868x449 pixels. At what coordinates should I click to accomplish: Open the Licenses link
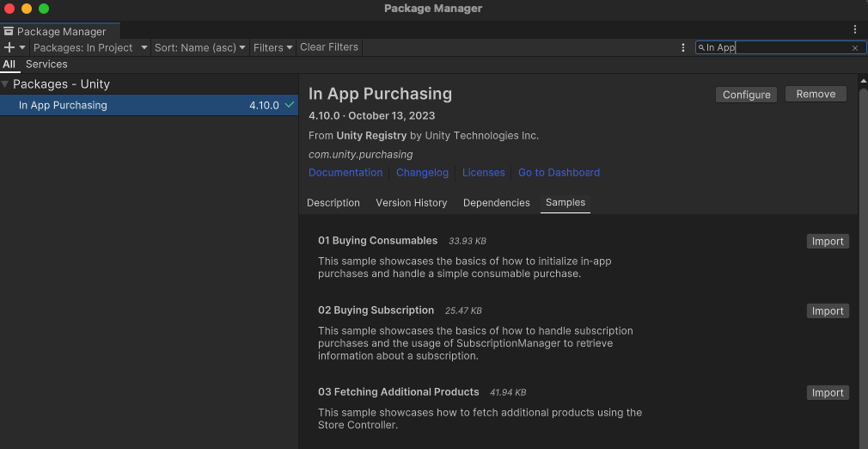coord(483,172)
